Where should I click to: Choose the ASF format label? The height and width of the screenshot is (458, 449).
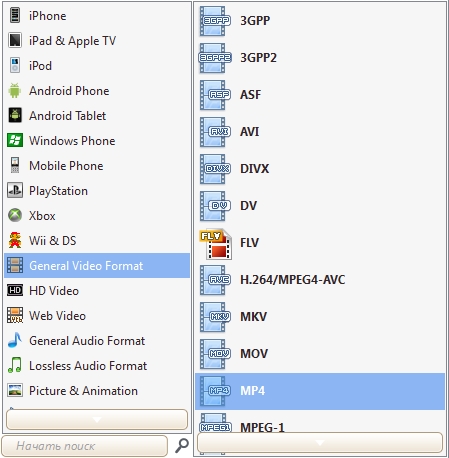[251, 95]
